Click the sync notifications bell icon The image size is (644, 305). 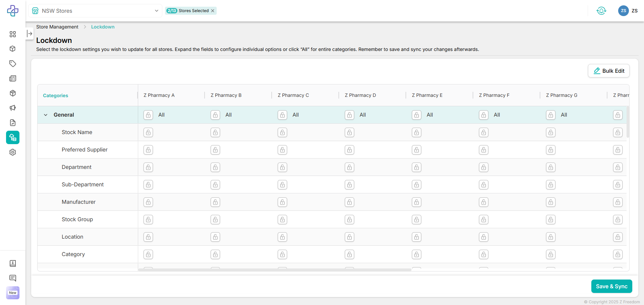click(x=601, y=11)
